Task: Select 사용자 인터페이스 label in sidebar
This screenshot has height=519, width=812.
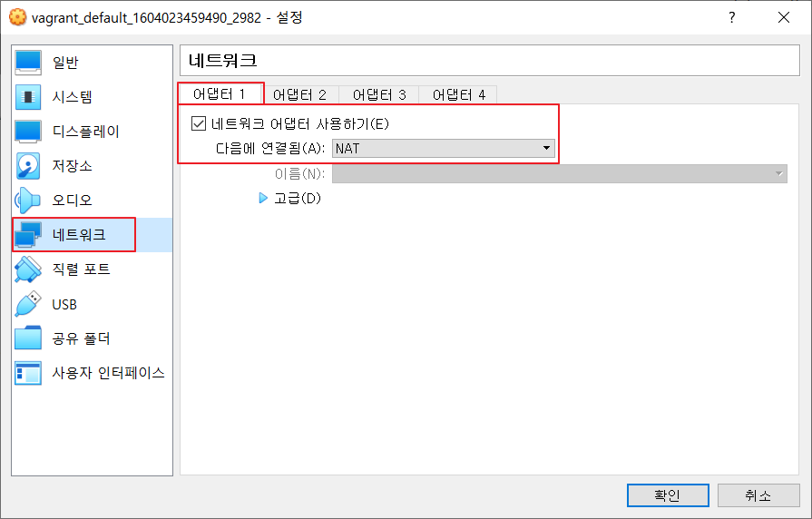Action: coord(109,373)
